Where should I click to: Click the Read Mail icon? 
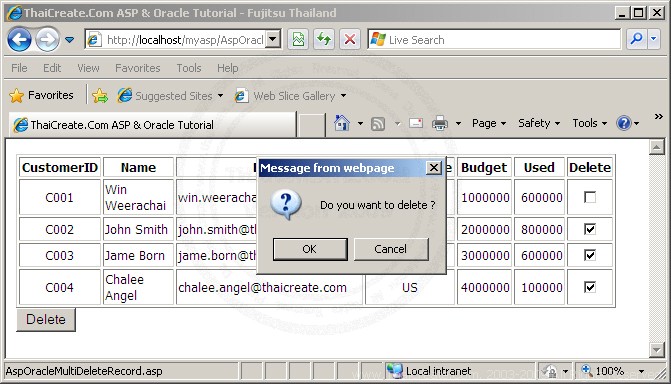(x=416, y=123)
